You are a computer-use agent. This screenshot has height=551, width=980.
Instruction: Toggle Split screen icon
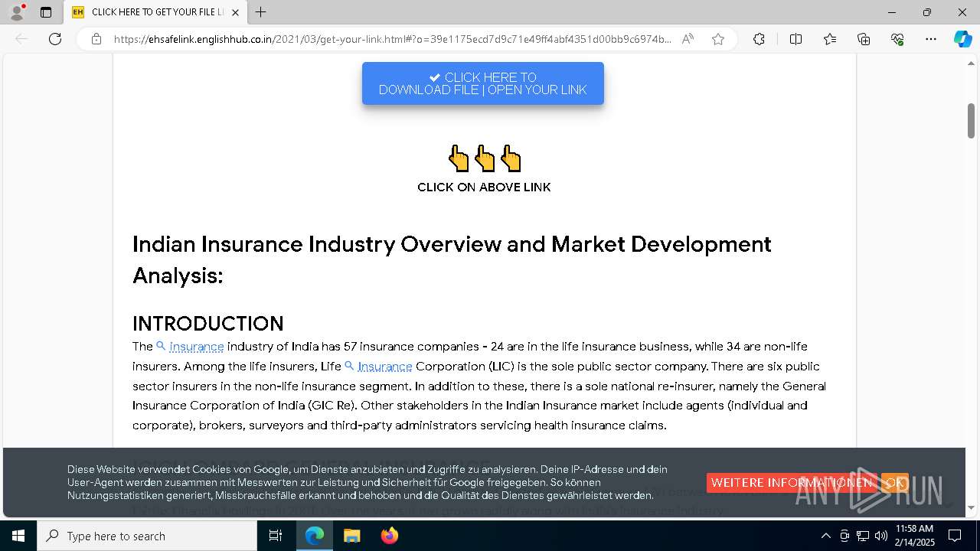[795, 39]
